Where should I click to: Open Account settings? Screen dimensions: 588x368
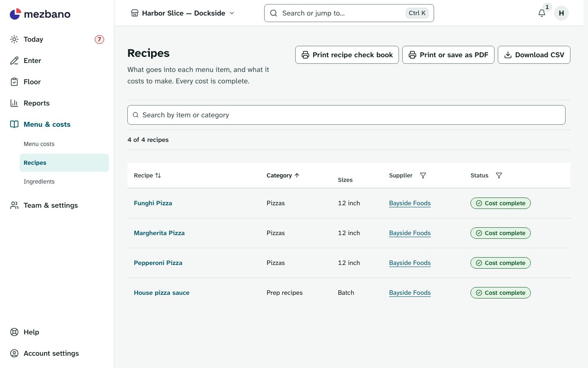(57, 353)
